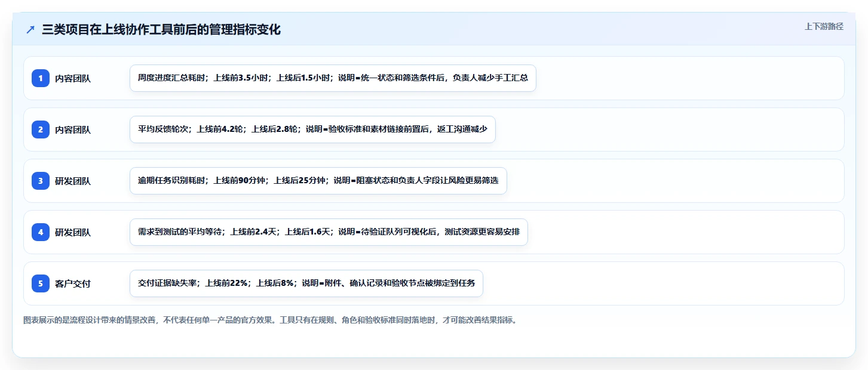
Task: Click the step 3 number badge
Action: pos(41,181)
